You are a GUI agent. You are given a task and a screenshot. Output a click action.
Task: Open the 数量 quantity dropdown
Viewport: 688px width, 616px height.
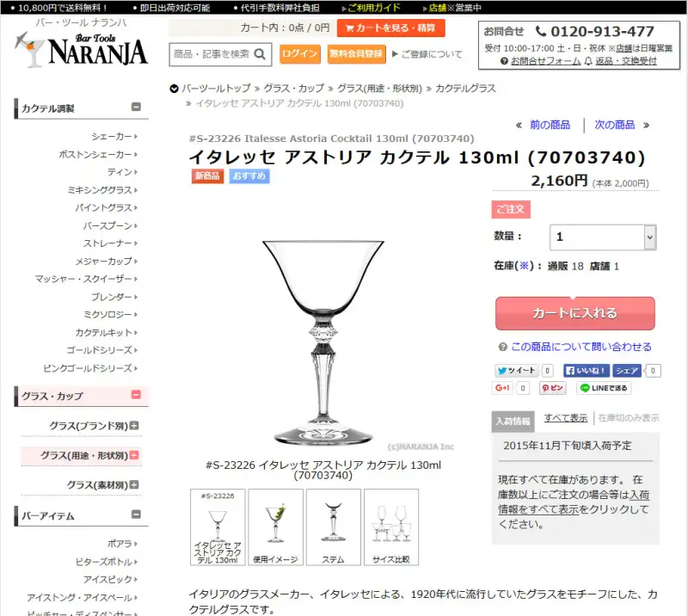tap(603, 237)
